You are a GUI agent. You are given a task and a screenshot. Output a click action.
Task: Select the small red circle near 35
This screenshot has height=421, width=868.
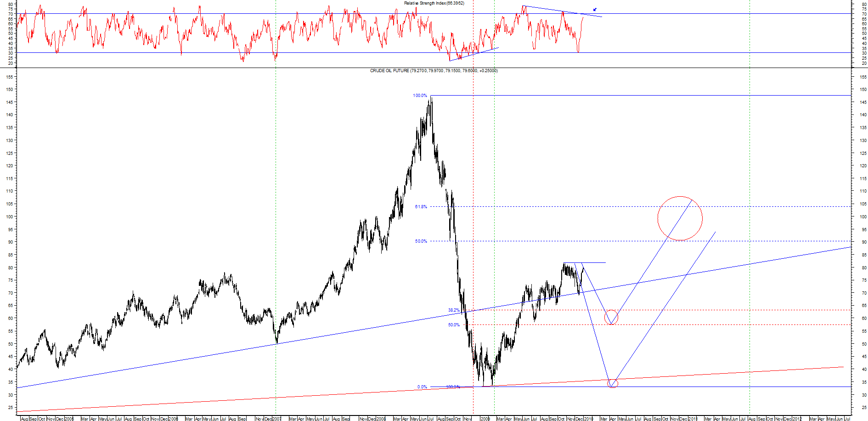(613, 383)
